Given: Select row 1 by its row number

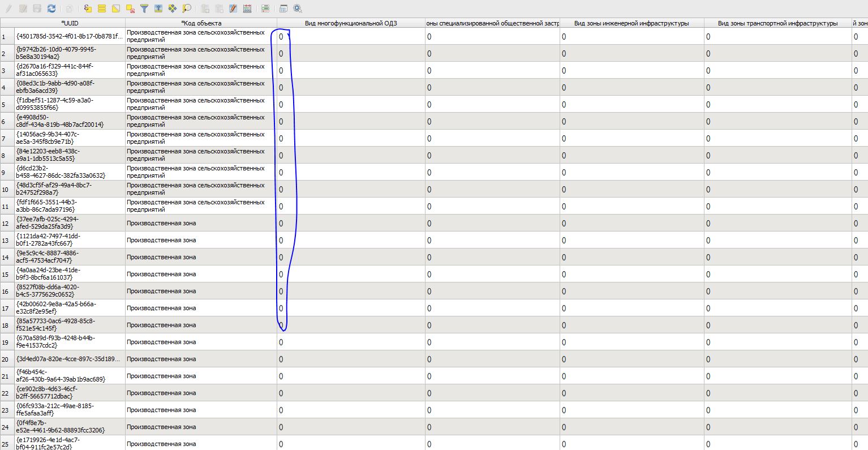Looking at the screenshot, I should [7, 36].
